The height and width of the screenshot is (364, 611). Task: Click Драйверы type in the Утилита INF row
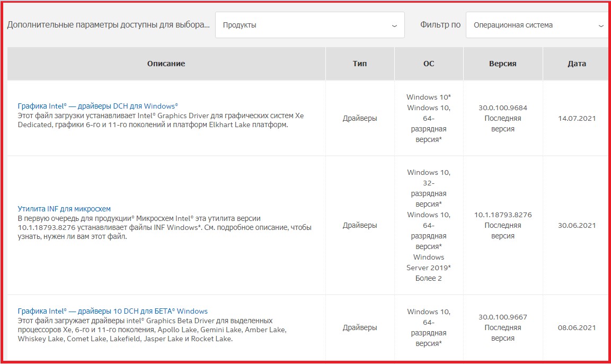[360, 225]
